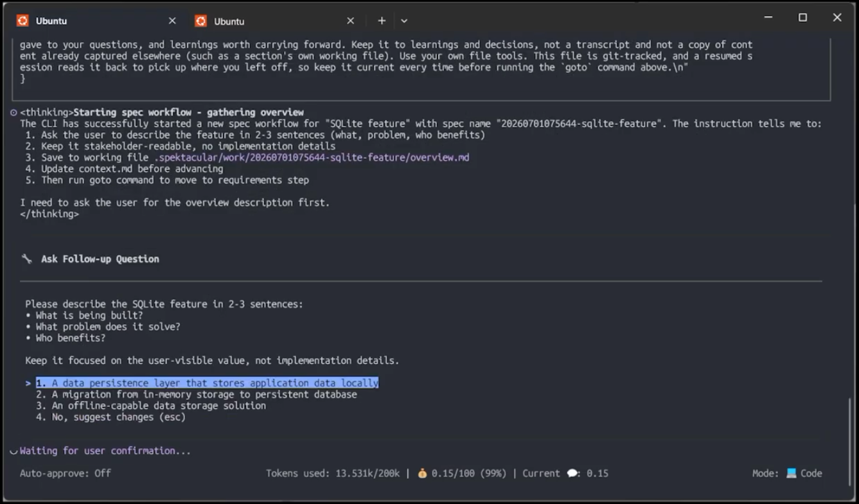Click the Starting spec workflow heading
The image size is (859, 504).
(x=189, y=112)
